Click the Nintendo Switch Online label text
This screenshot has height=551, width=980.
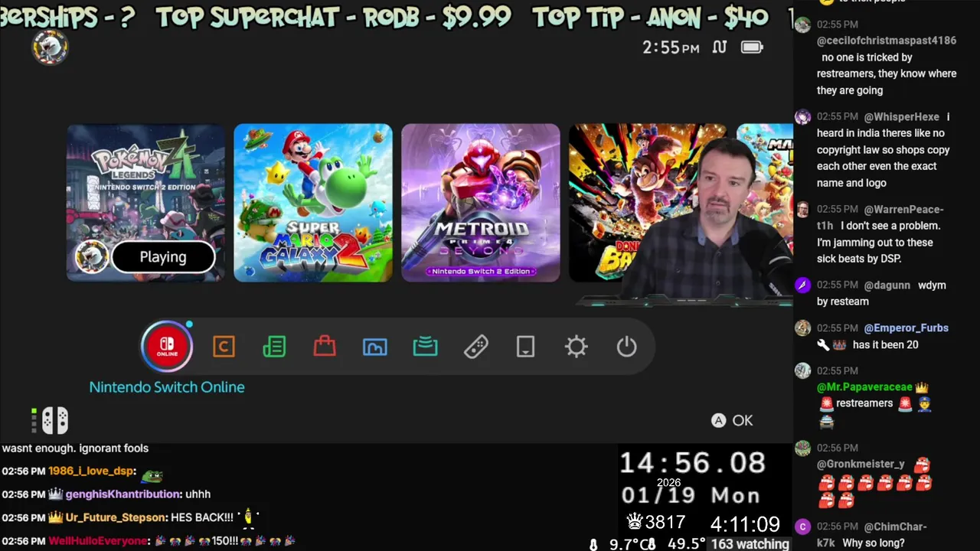[167, 387]
